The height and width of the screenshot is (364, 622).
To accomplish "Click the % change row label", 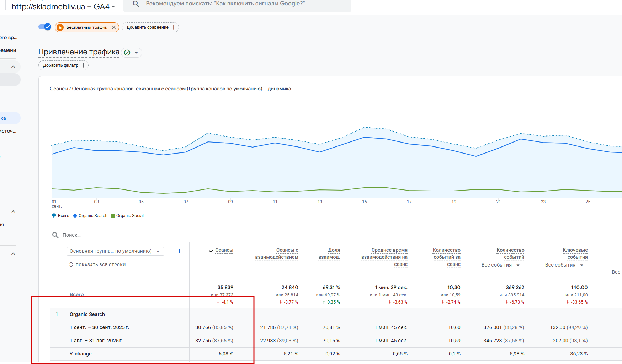I will [x=81, y=354].
